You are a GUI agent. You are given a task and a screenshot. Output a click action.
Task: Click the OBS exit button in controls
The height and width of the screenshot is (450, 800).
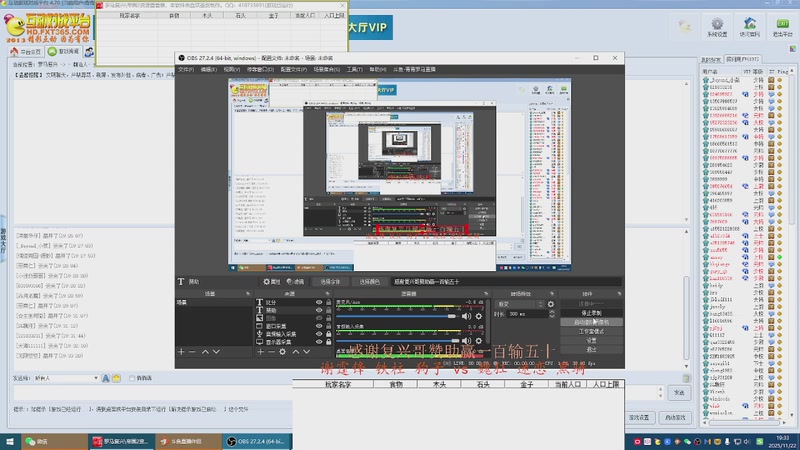point(591,349)
